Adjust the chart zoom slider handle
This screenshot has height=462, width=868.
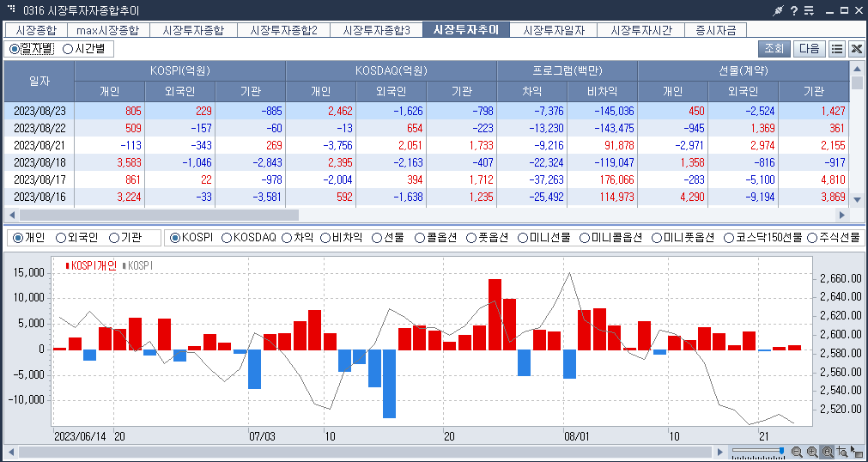pos(781,451)
